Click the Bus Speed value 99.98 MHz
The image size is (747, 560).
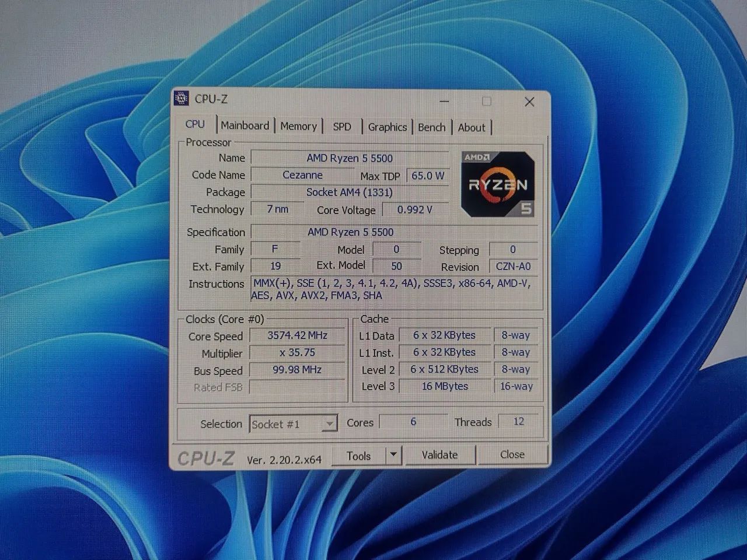(297, 370)
